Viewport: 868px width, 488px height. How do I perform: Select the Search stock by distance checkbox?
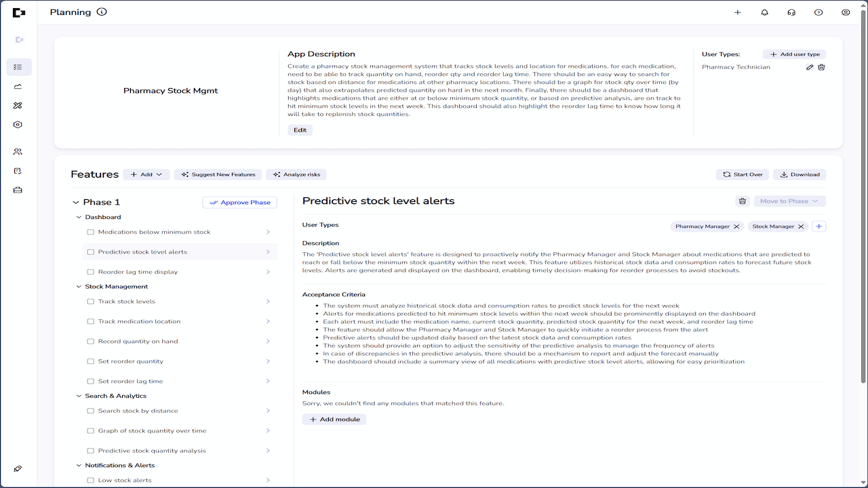(91, 411)
